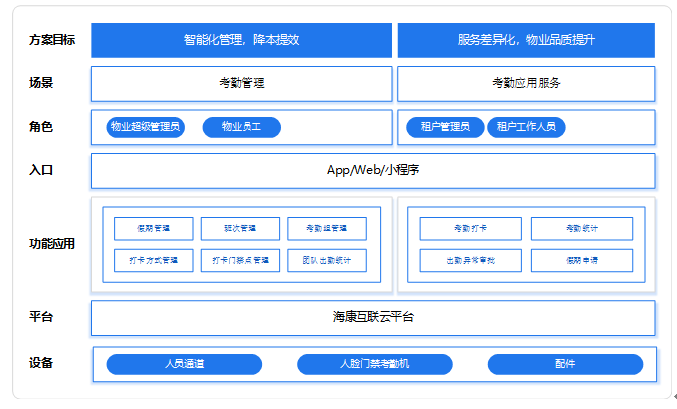The width and height of the screenshot is (677, 409).
Task: Choose the 租户工作人员 role pill
Action: click(x=526, y=127)
